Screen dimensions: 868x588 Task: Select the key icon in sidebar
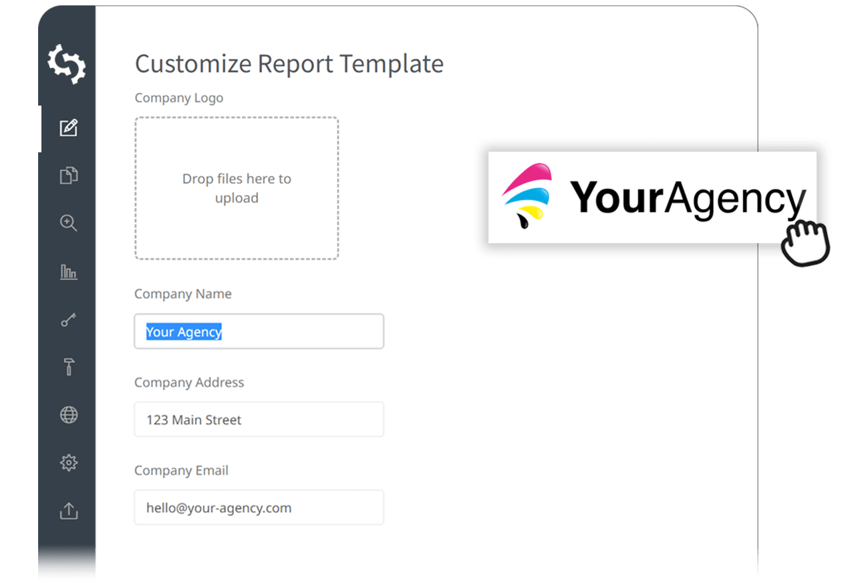[x=68, y=319]
